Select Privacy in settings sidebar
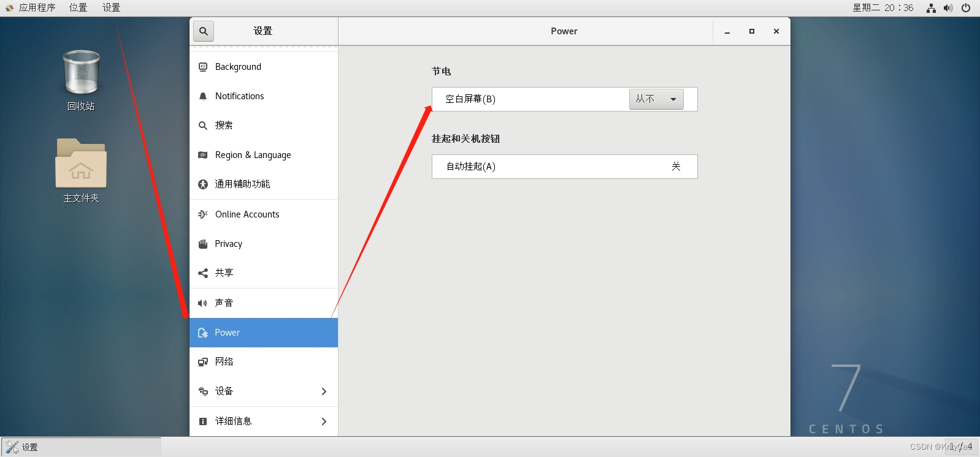The width and height of the screenshot is (980, 457). tap(264, 244)
